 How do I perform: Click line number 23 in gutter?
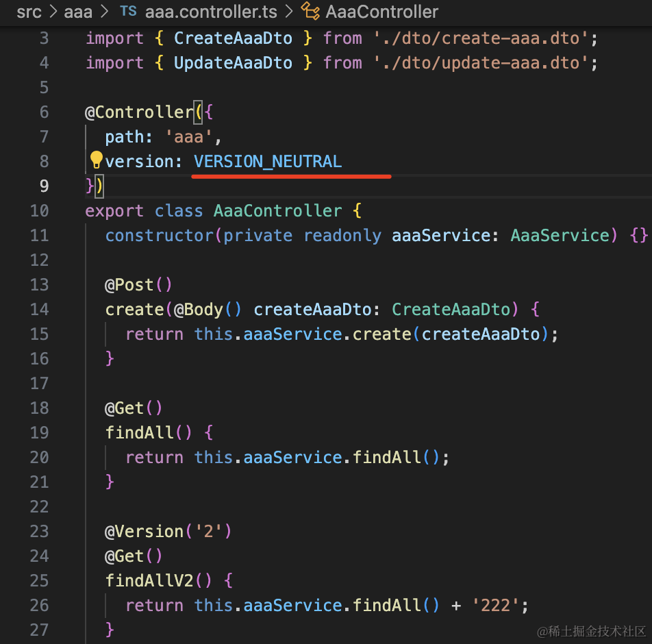40,531
